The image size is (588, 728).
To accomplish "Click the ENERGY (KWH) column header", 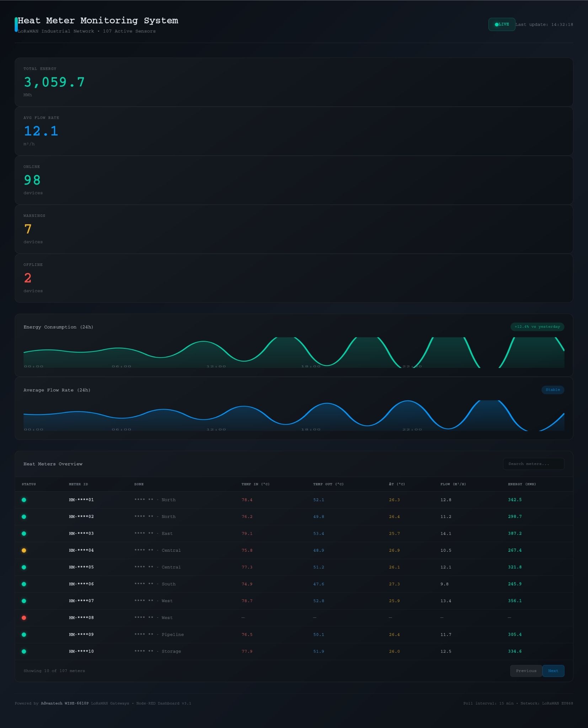I will [x=522, y=484].
